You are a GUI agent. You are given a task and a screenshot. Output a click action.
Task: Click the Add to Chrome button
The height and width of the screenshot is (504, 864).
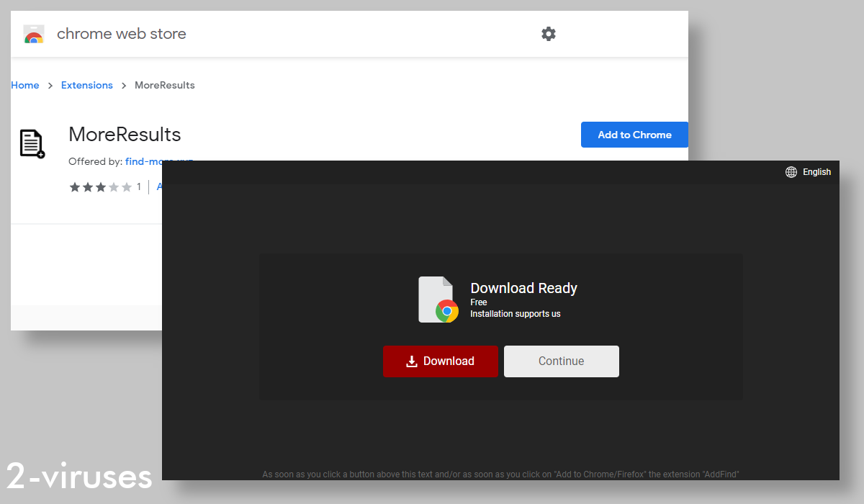[634, 135]
